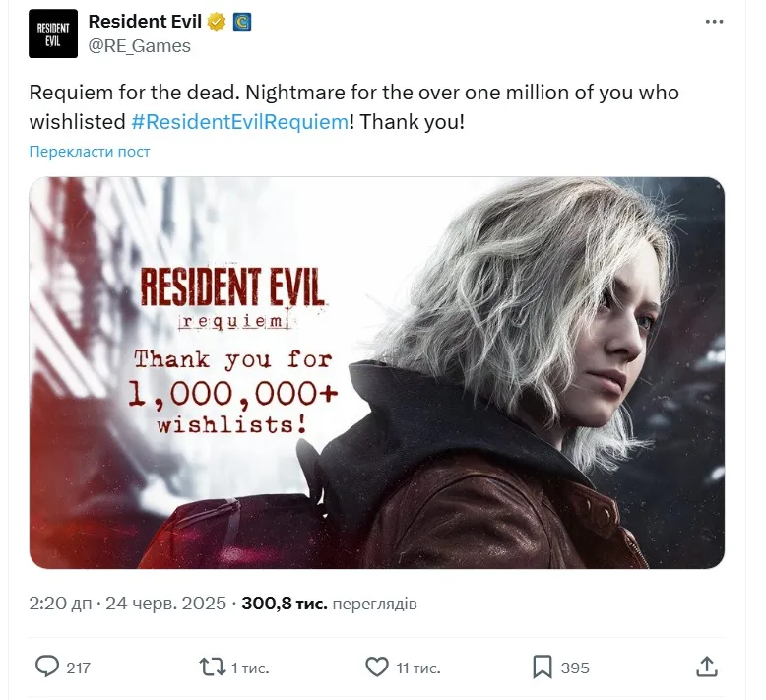Bookmark the post with bookmark icon
The height and width of the screenshot is (700, 766).
pyautogui.click(x=543, y=668)
